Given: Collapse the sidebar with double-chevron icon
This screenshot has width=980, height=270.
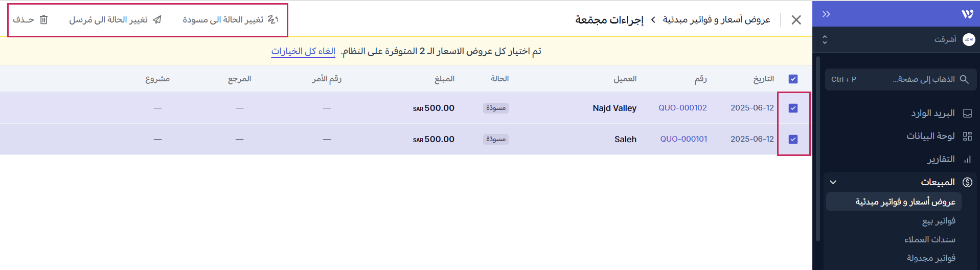Looking at the screenshot, I should [826, 14].
